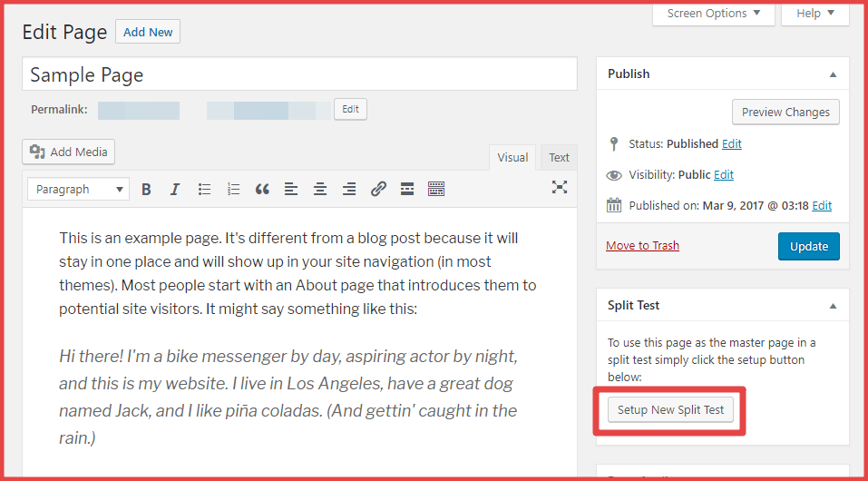Open the Paragraph format dropdown

(78, 189)
